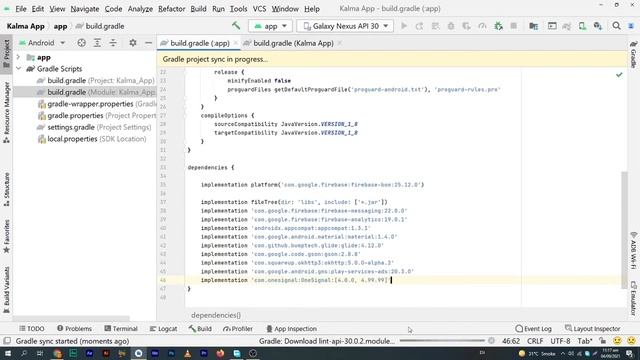
Task: Open Project Structure icon
Action: coord(533,26)
